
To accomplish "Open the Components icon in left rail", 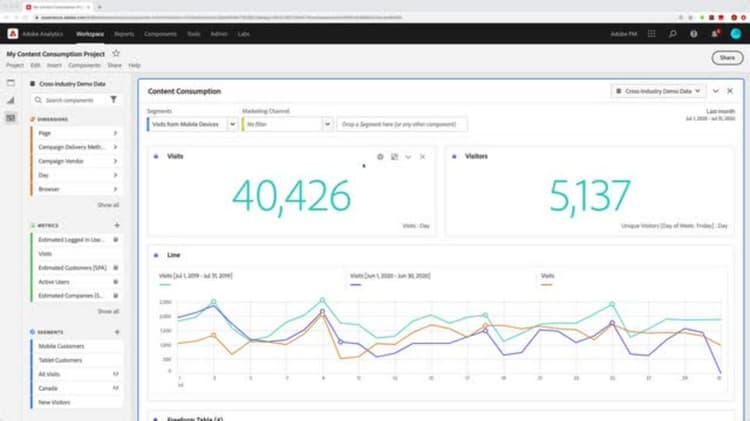I will [11, 118].
